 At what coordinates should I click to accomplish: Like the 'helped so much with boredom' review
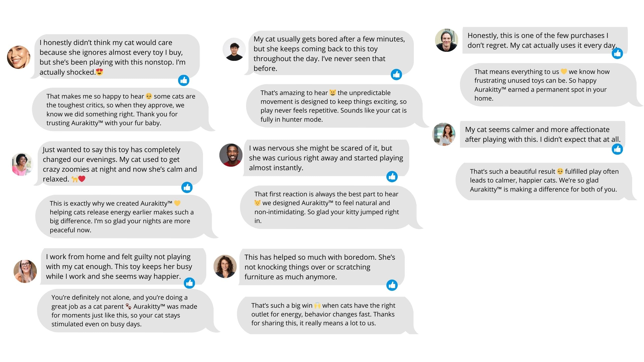[x=392, y=285]
